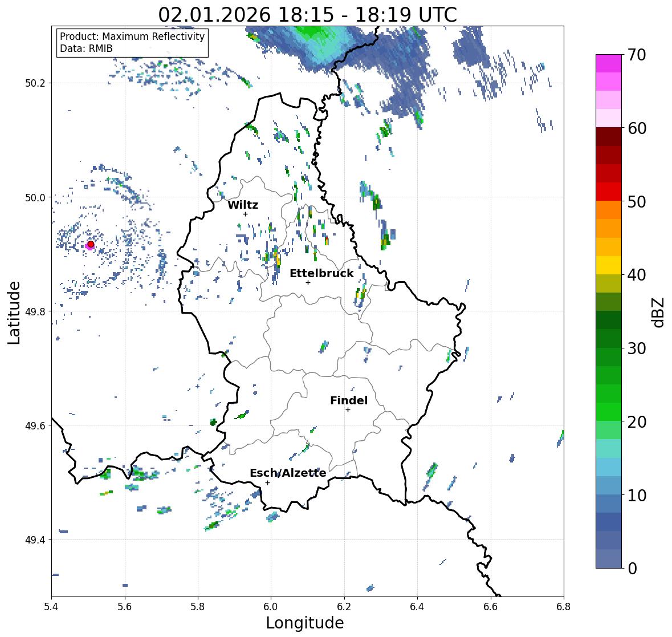Image resolution: width=672 pixels, height=637 pixels.
Task: Click the 5.6 longitude tick label
Action: 125,606
